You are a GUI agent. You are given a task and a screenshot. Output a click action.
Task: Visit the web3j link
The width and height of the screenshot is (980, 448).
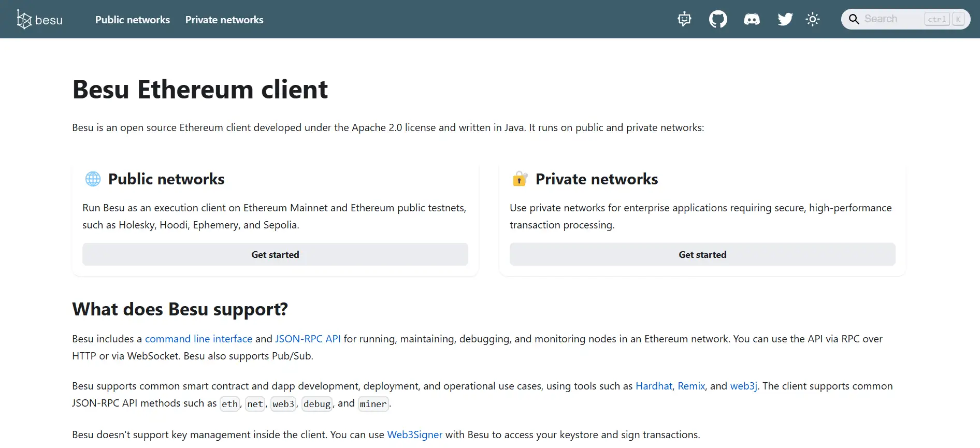(x=743, y=386)
